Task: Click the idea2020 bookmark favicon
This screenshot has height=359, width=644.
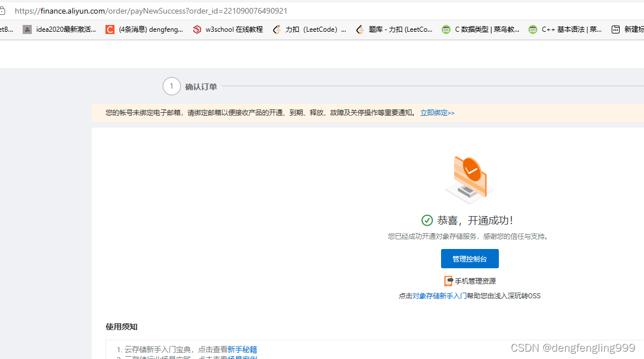Action: tap(27, 29)
